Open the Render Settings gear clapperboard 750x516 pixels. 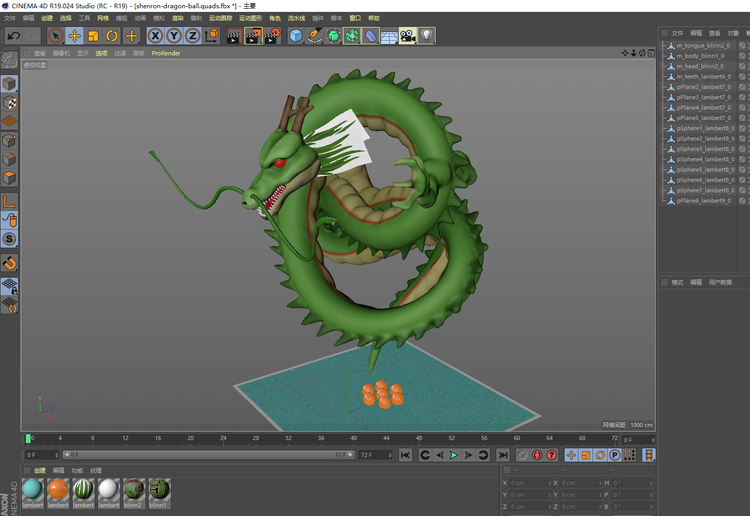click(272, 36)
